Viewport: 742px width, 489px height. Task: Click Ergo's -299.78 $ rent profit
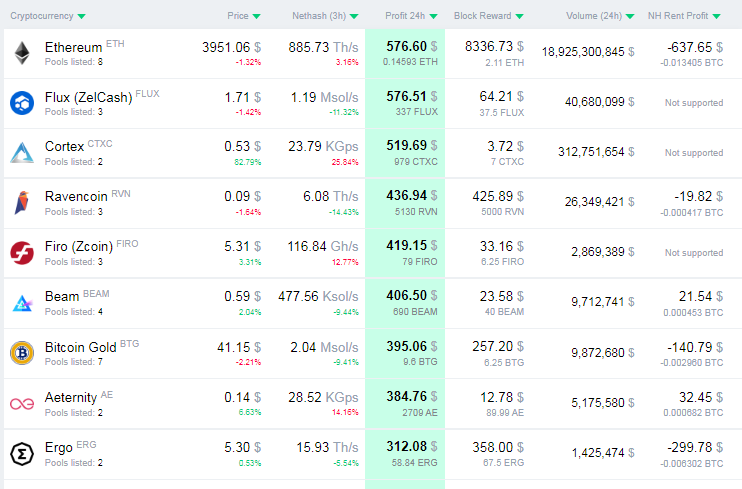tap(695, 447)
